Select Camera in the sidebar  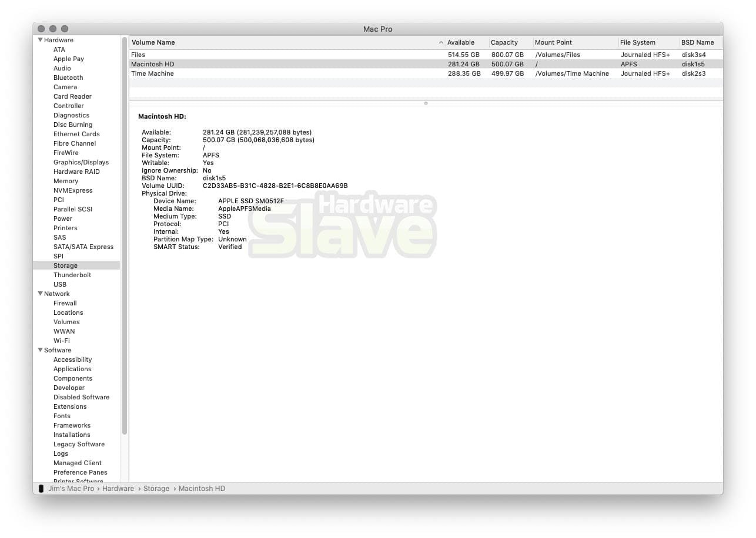[x=65, y=87]
